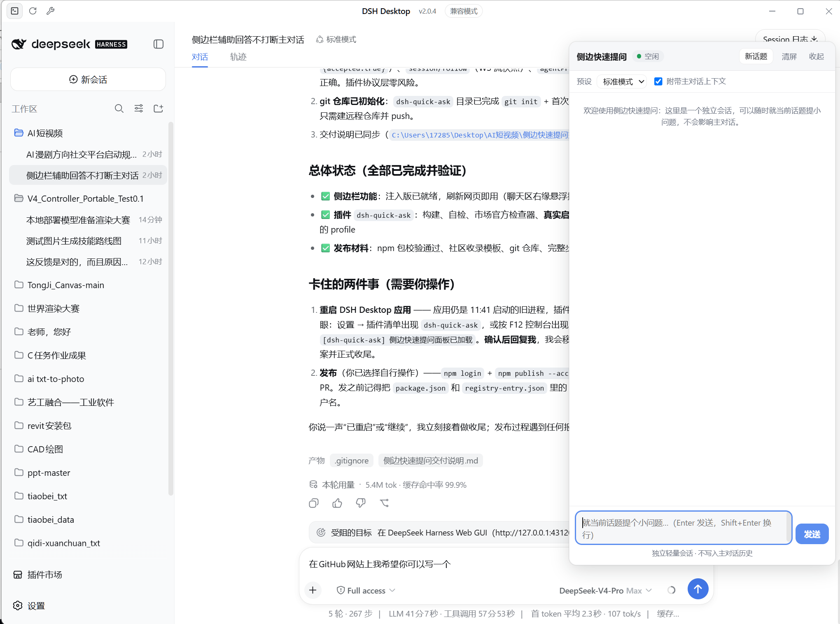Add attachment with plus button
Screen dimensions: 840x624
point(313,590)
